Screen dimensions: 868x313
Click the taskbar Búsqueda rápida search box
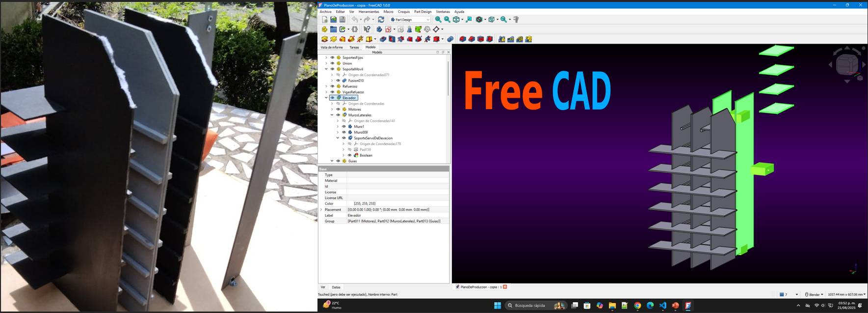[536, 306]
